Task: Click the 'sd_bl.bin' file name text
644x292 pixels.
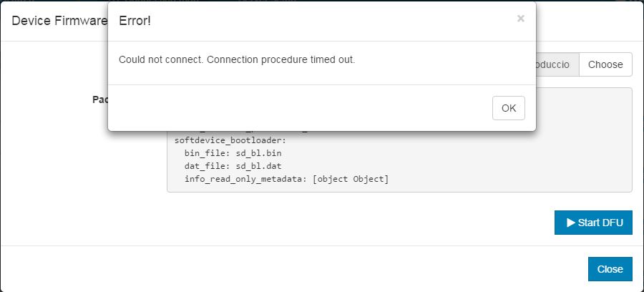Action: [x=259, y=153]
